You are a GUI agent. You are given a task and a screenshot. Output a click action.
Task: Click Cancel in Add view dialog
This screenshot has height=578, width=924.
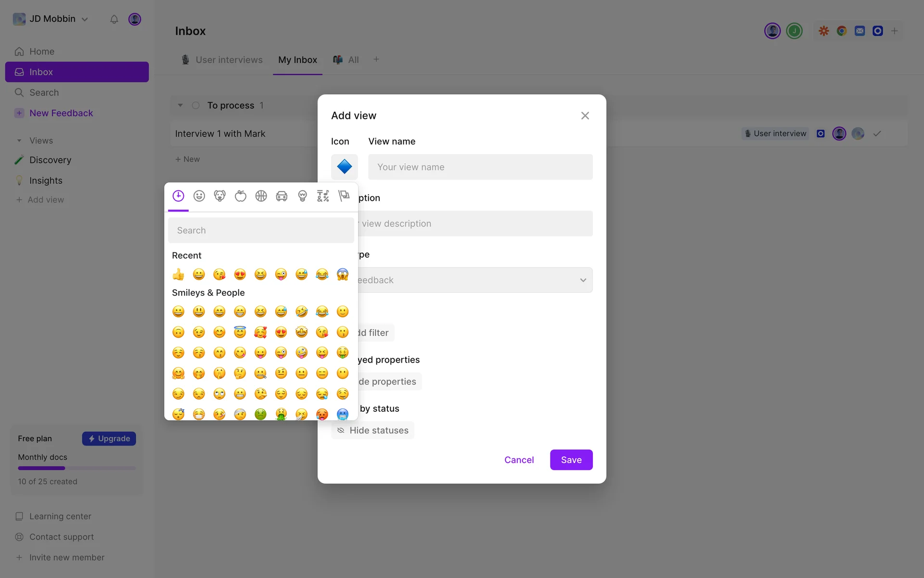point(519,460)
